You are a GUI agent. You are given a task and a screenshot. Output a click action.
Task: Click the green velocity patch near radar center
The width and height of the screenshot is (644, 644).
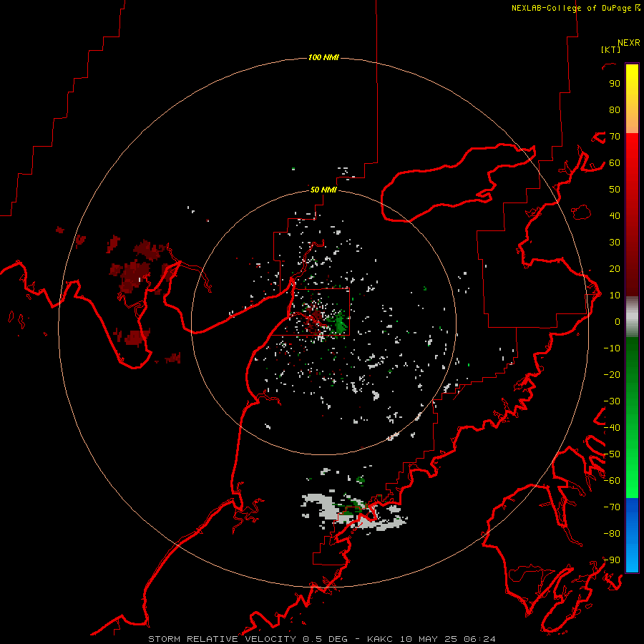pos(340,323)
